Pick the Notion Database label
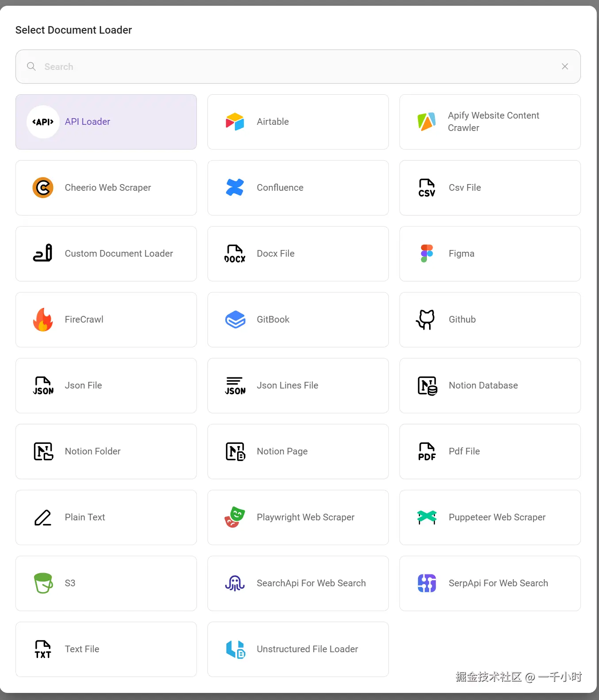The width and height of the screenshot is (599, 700). click(484, 385)
